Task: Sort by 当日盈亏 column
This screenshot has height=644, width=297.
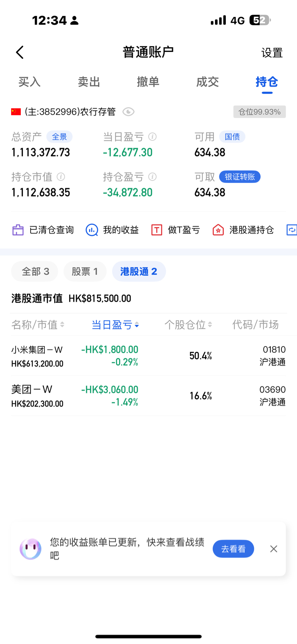Action: (115, 325)
